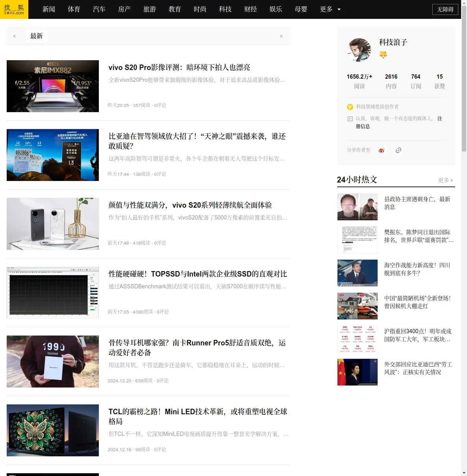Image resolution: width=467 pixels, height=476 pixels.
Task: Click the scrollbar down arrow
Action: [x=464, y=473]
